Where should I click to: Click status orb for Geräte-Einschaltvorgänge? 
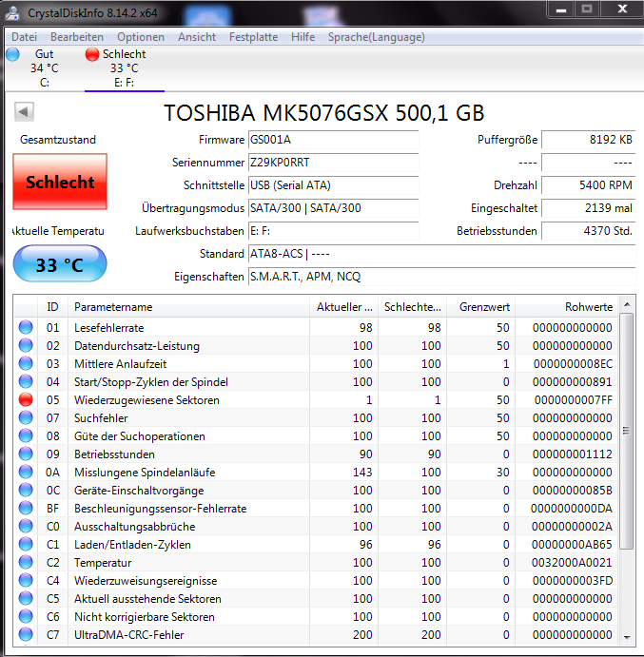pos(26,490)
